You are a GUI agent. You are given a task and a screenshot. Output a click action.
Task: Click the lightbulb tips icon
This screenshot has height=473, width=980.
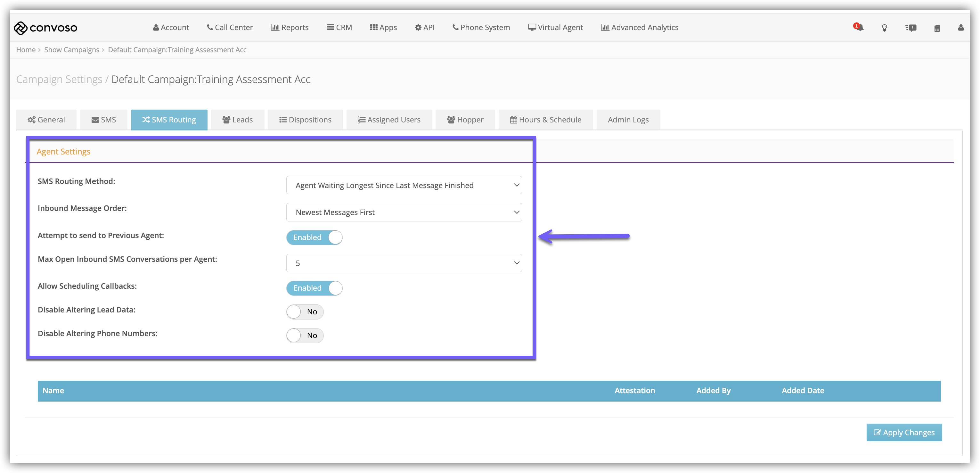[884, 28]
